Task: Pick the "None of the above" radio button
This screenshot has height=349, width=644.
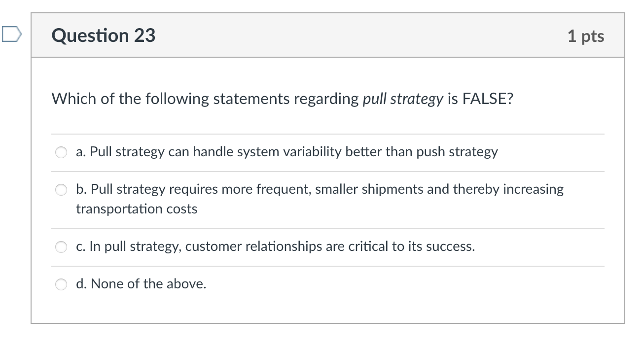Action: coord(61,284)
